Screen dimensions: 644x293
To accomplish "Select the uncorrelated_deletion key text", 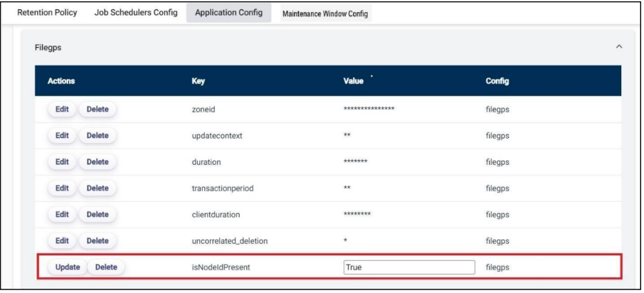I will pos(230,241).
